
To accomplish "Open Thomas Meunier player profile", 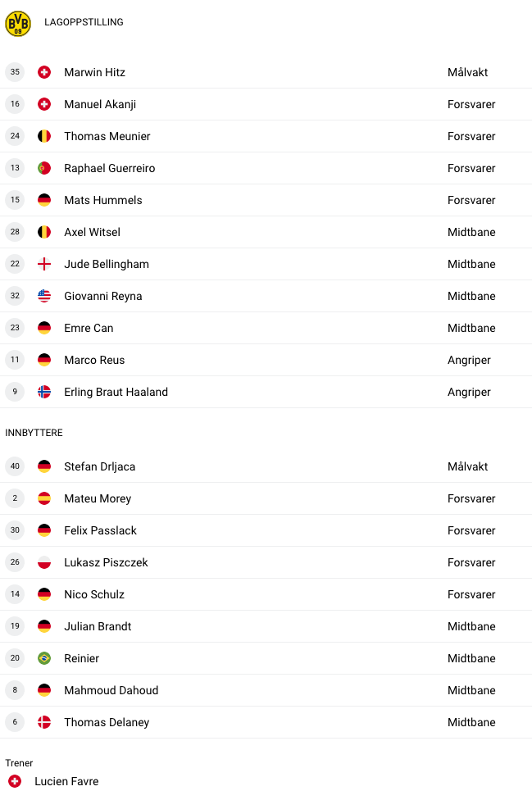I will coord(107,136).
